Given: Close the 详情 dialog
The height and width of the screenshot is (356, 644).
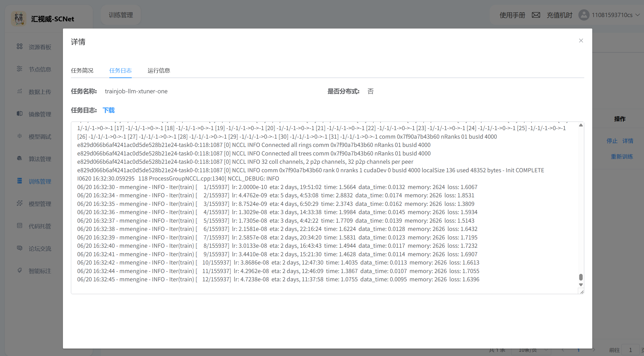Looking at the screenshot, I should point(581,41).
